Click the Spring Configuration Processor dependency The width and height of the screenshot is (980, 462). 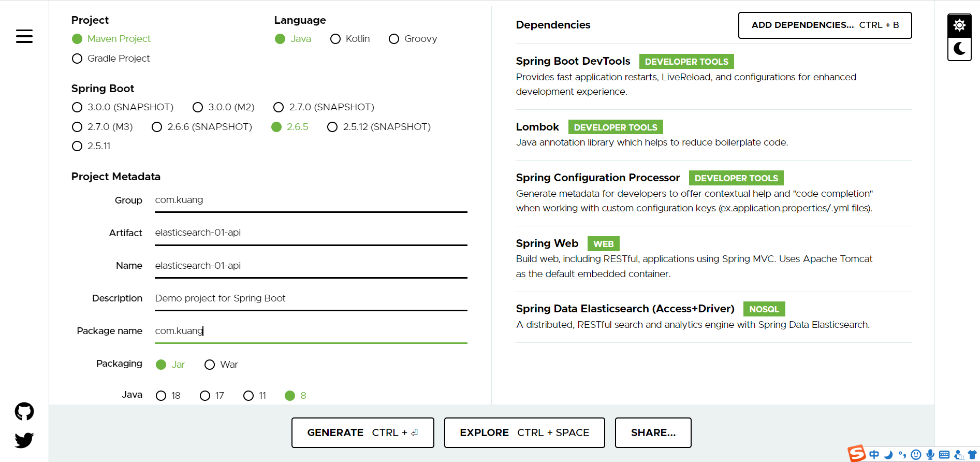coord(713,193)
